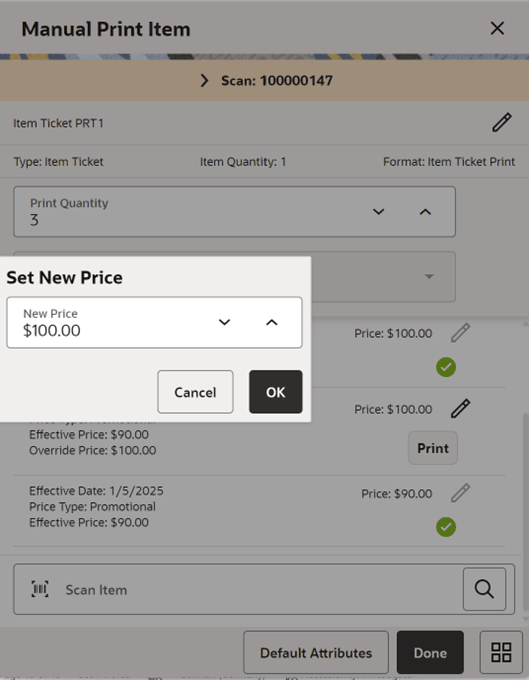Edit the Item Ticket PRT1 pencil icon

[502, 122]
